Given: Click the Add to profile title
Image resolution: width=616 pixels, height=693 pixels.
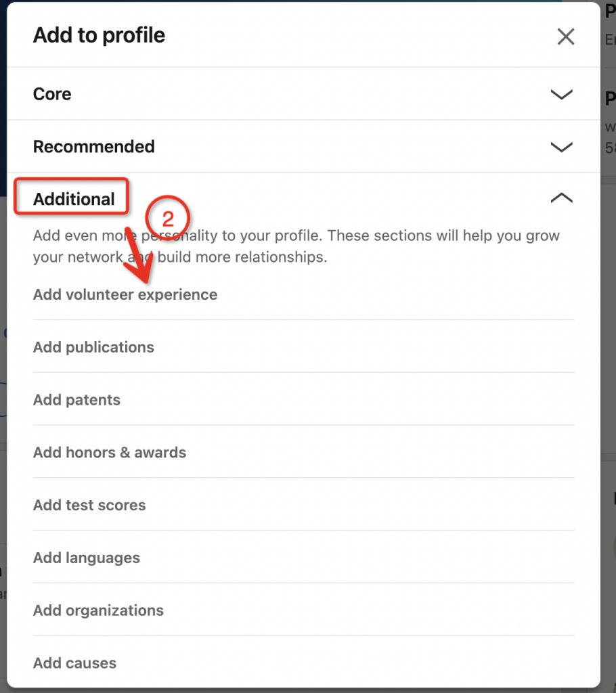Looking at the screenshot, I should coord(99,35).
